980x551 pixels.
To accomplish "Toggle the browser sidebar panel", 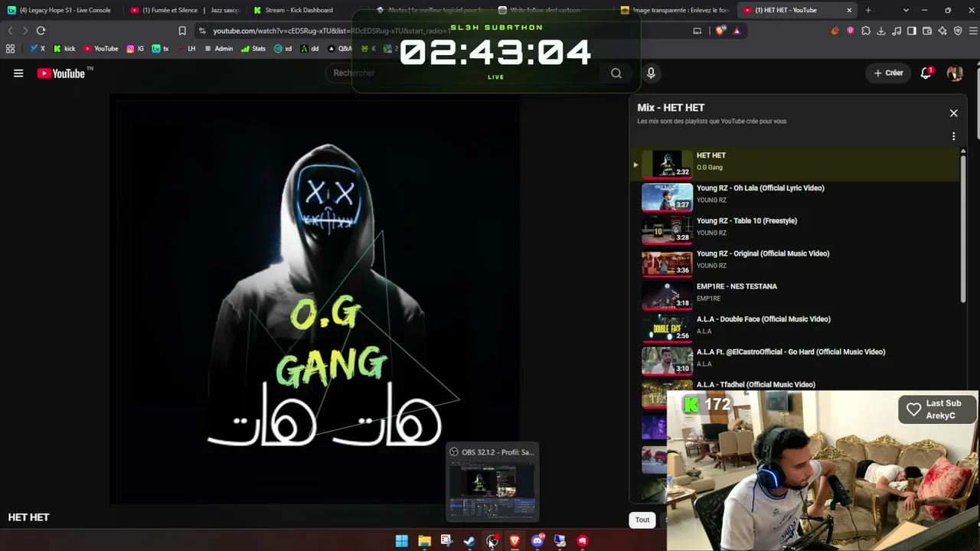I will pyautogui.click(x=912, y=31).
